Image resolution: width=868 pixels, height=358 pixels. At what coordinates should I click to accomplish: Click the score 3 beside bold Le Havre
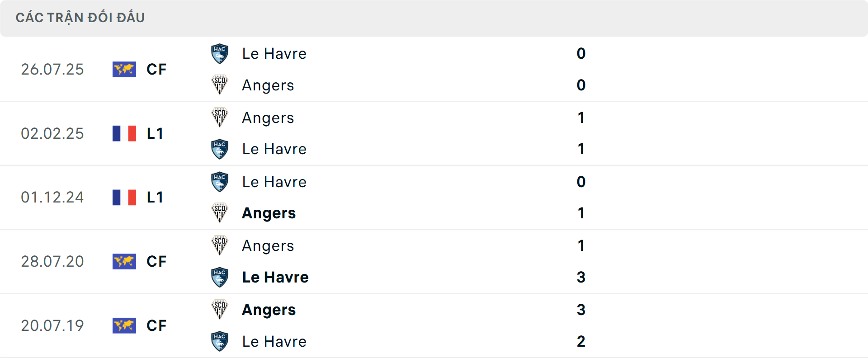pos(581,277)
